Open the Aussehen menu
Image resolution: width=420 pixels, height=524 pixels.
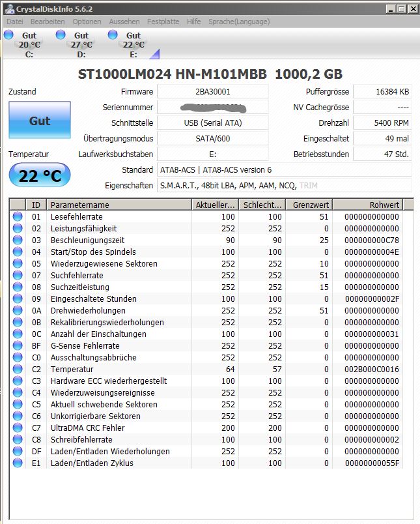tap(124, 22)
